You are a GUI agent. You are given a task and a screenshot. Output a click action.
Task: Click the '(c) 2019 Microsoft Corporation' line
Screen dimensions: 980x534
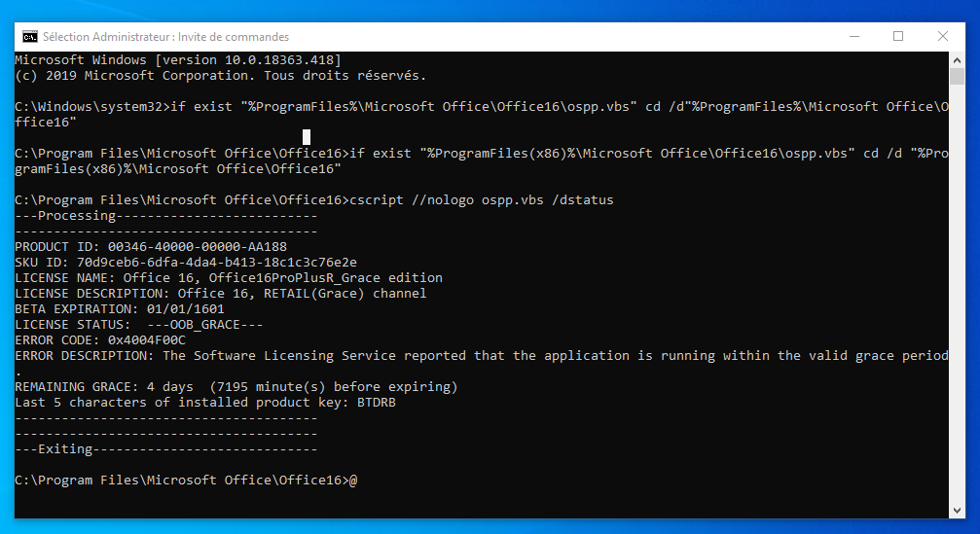point(221,76)
